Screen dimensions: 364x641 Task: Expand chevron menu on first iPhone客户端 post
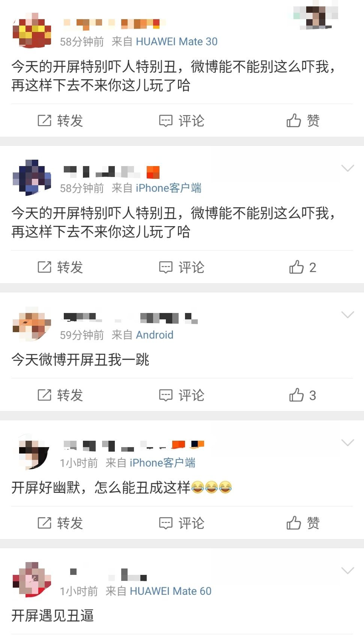[x=348, y=168]
